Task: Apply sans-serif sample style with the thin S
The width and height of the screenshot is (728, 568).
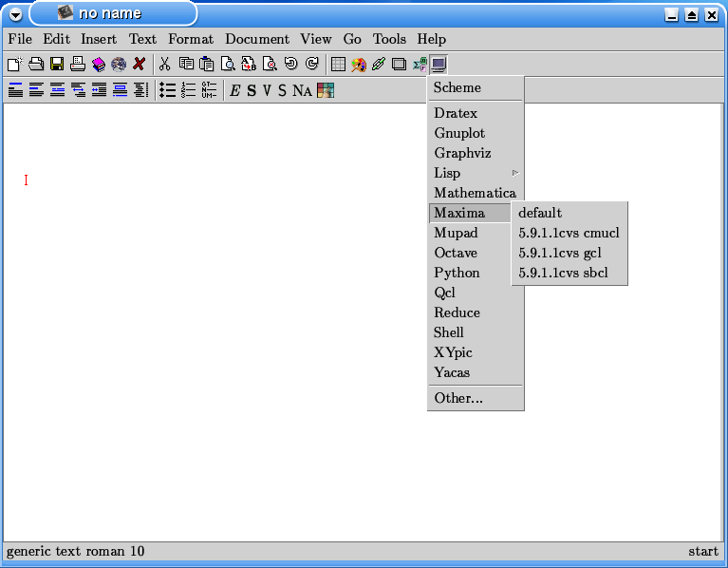Action: pos(282,90)
